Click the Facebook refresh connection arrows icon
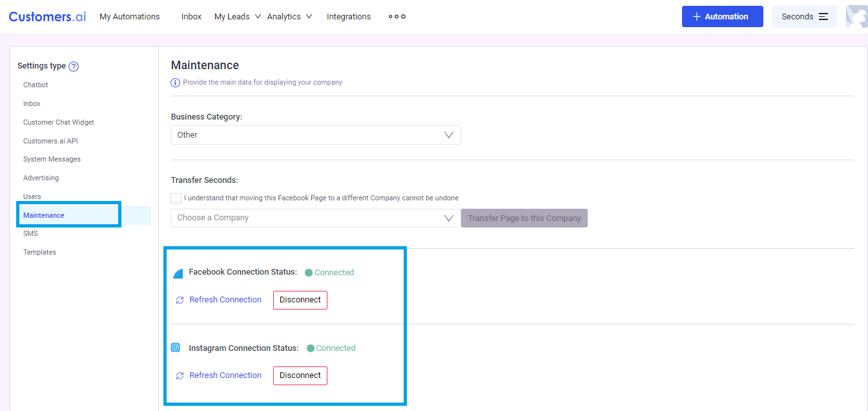The image size is (868, 411). point(180,300)
